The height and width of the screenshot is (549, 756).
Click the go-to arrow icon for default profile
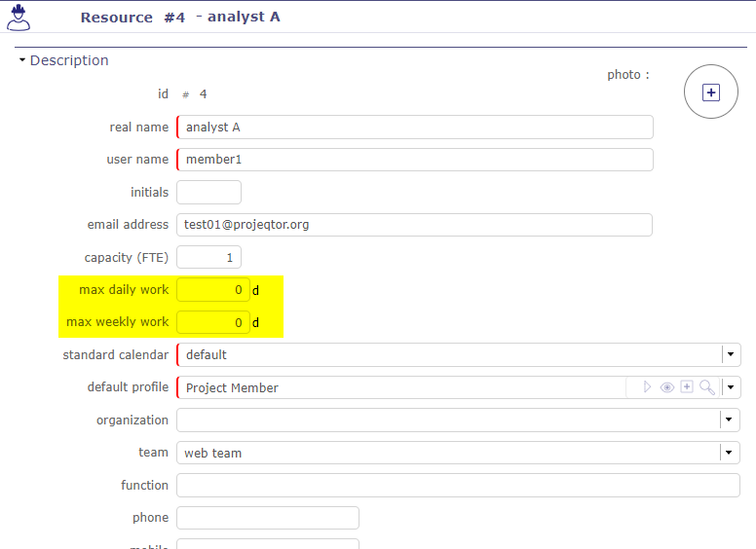coord(647,387)
